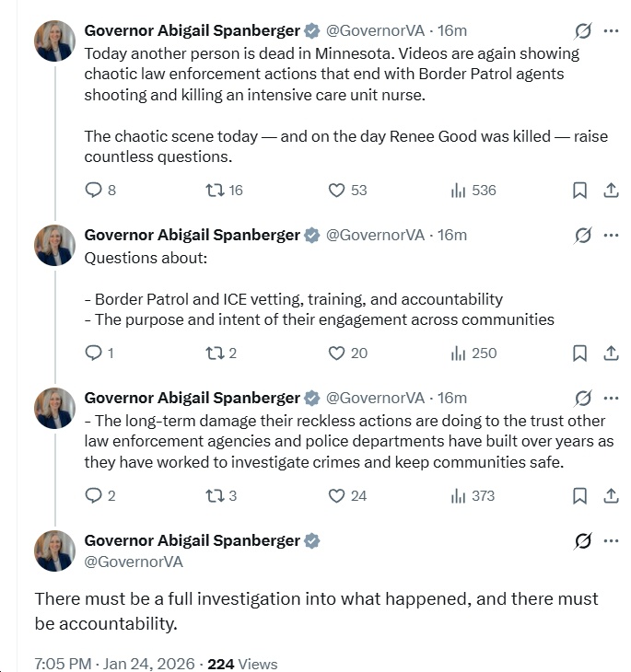
Task: View analytics showing 250 views
Action: click(x=473, y=353)
